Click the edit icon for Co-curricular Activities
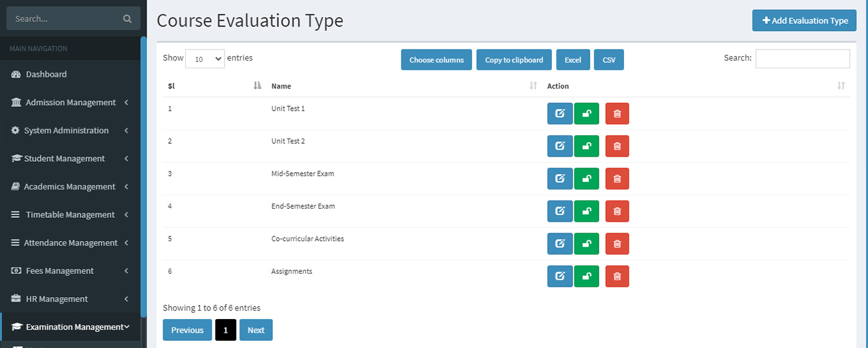The image size is (868, 348). pyautogui.click(x=560, y=244)
